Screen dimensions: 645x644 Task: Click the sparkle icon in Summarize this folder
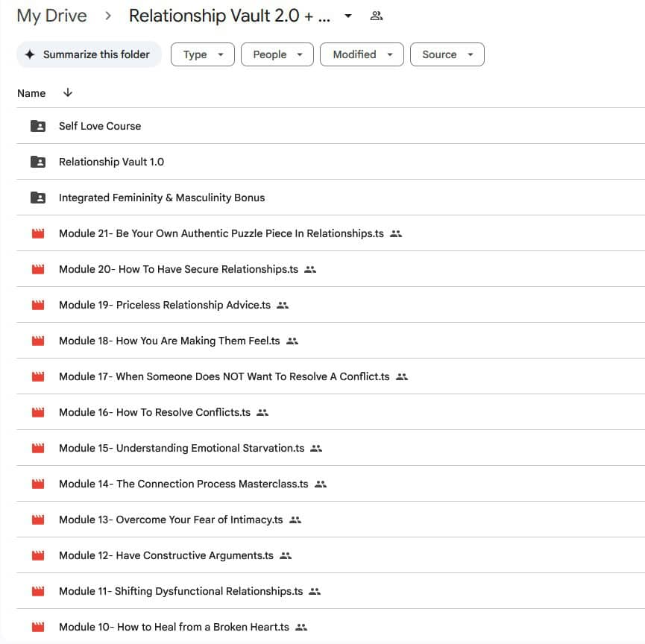point(30,54)
